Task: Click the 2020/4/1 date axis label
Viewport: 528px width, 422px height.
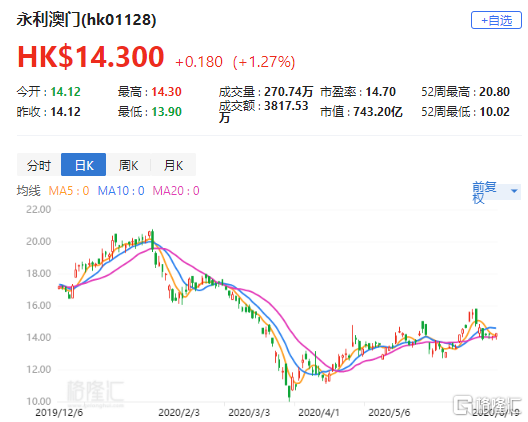Action: [319, 413]
